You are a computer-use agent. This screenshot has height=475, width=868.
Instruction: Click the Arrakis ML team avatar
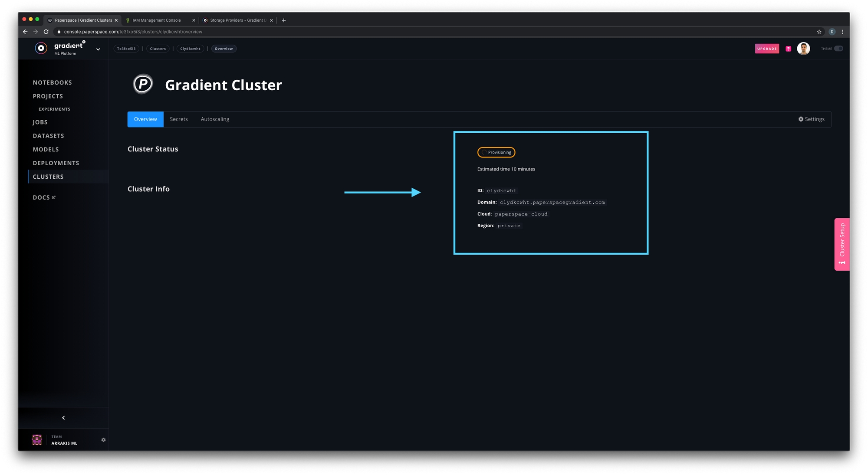[37, 440]
